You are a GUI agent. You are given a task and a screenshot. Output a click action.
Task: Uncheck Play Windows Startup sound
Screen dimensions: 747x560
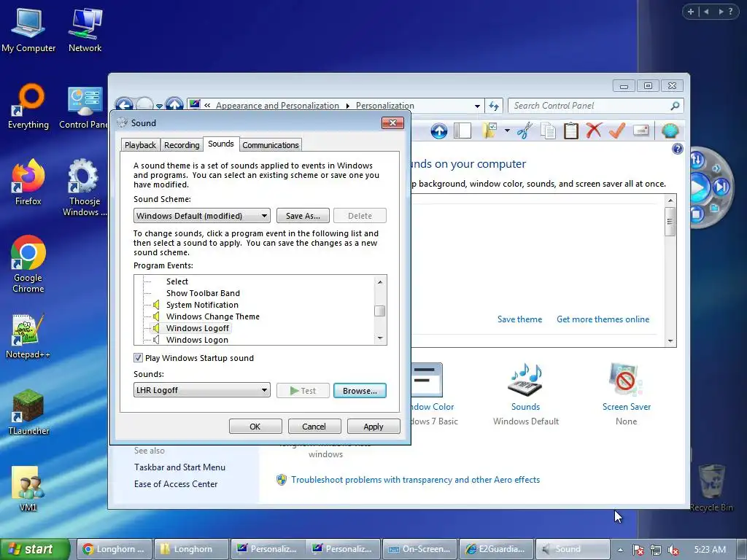pos(138,357)
